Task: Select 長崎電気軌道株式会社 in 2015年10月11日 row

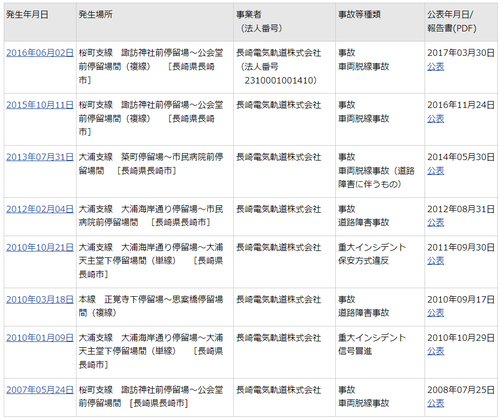Action: pos(279,105)
